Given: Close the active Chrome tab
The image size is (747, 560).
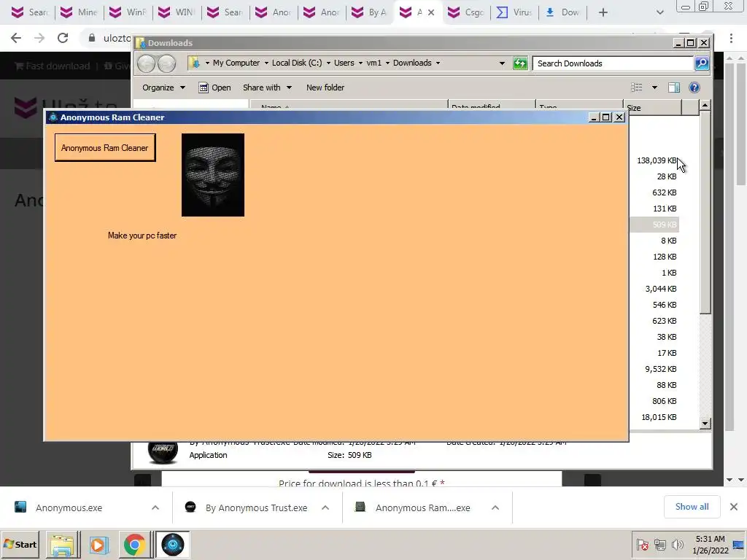Looking at the screenshot, I should click(x=431, y=12).
